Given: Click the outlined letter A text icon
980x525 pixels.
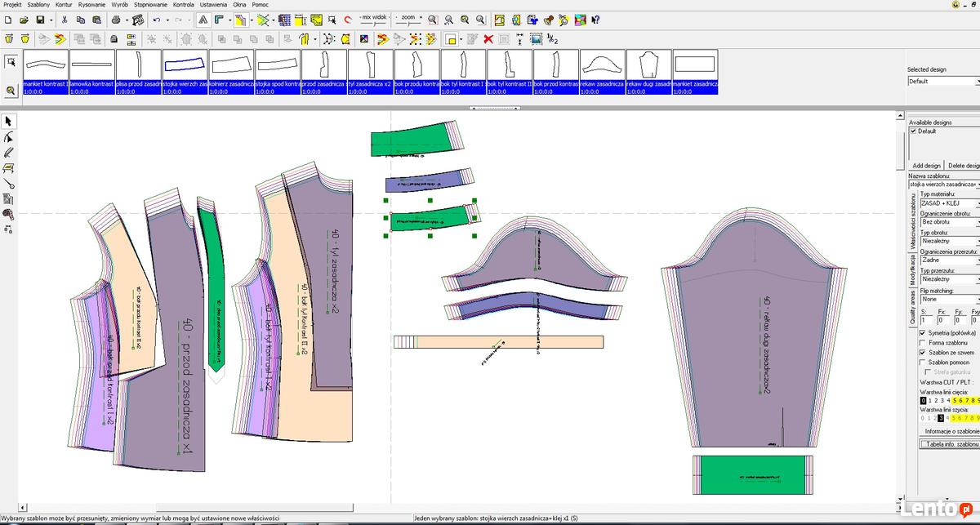Looking at the screenshot, I should [x=203, y=20].
